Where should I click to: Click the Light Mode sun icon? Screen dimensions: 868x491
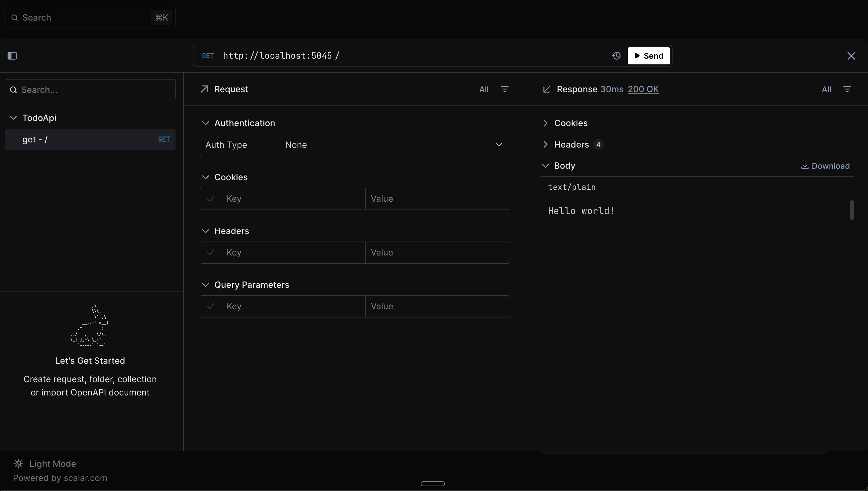tap(18, 463)
